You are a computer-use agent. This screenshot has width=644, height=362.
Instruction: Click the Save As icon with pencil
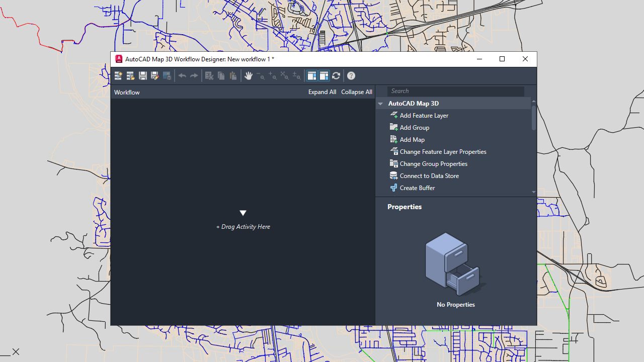click(155, 76)
